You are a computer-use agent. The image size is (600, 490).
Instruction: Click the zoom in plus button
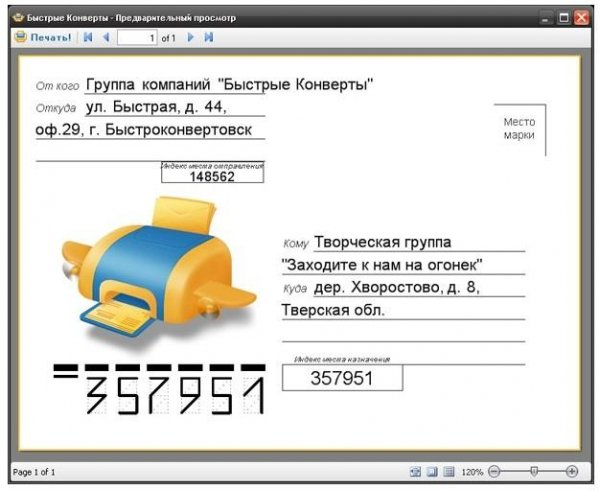click(572, 471)
